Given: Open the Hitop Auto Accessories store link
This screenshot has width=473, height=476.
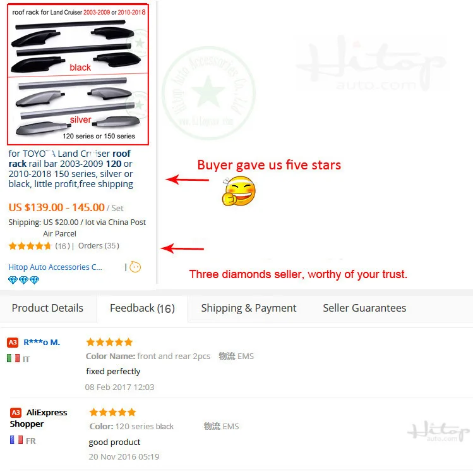Looking at the screenshot, I should [55, 267].
